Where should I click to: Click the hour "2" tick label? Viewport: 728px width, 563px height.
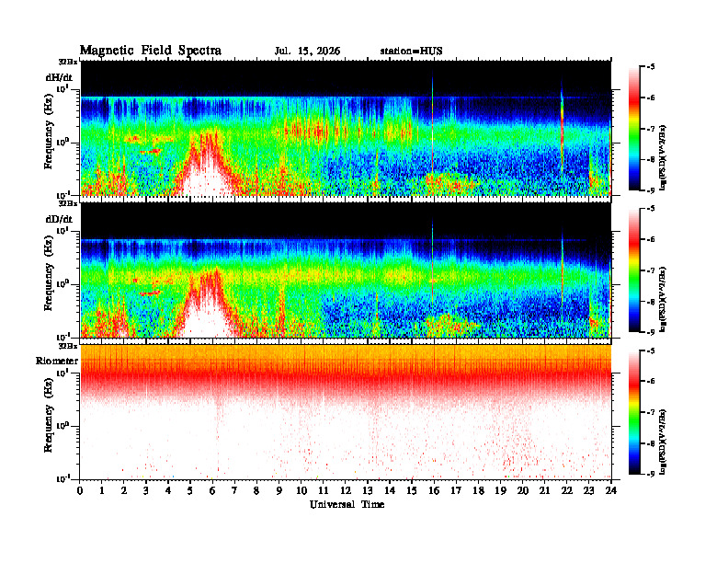(x=124, y=490)
